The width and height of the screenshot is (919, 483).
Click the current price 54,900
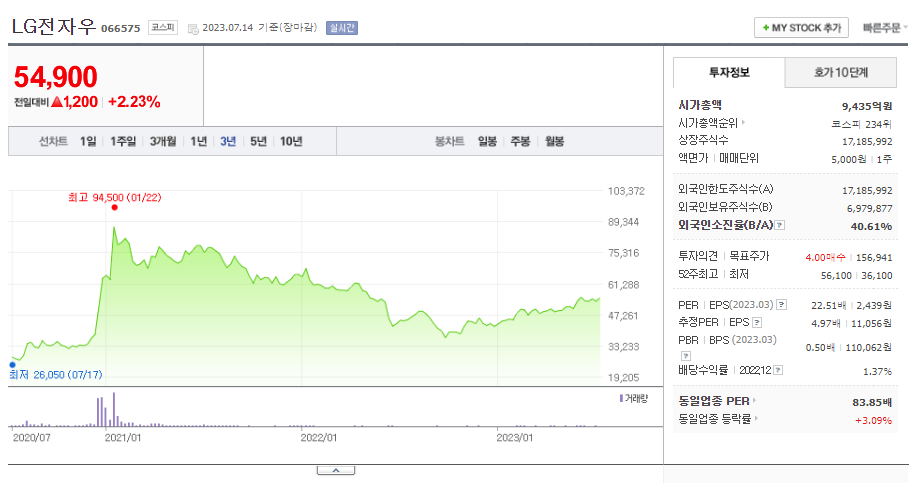(x=56, y=77)
